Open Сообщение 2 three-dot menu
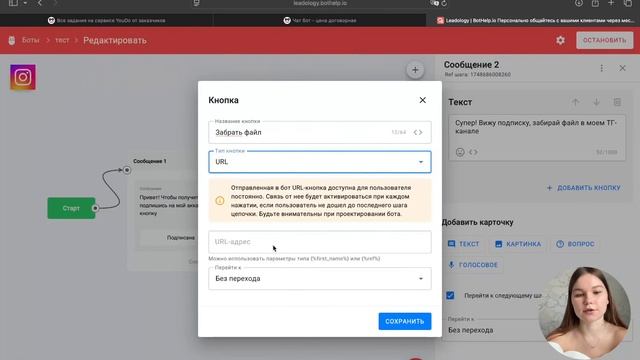The image size is (640, 360). coord(601,68)
